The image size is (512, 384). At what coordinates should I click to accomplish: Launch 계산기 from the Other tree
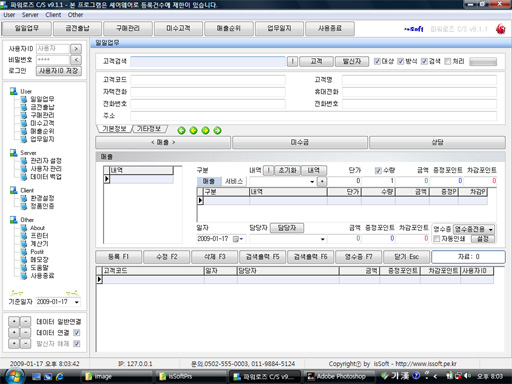pyautogui.click(x=39, y=244)
